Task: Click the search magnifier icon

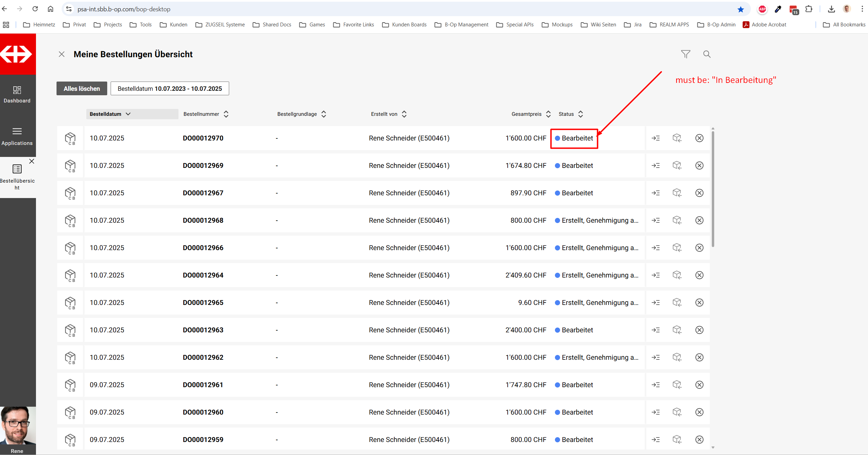Action: [x=707, y=54]
